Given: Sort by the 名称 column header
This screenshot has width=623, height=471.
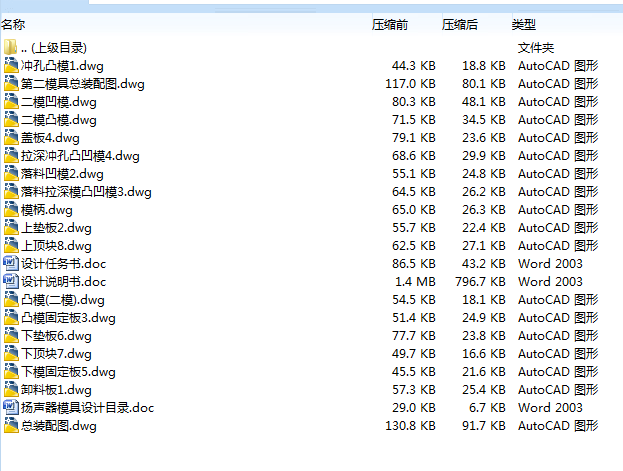Looking at the screenshot, I should [13, 25].
